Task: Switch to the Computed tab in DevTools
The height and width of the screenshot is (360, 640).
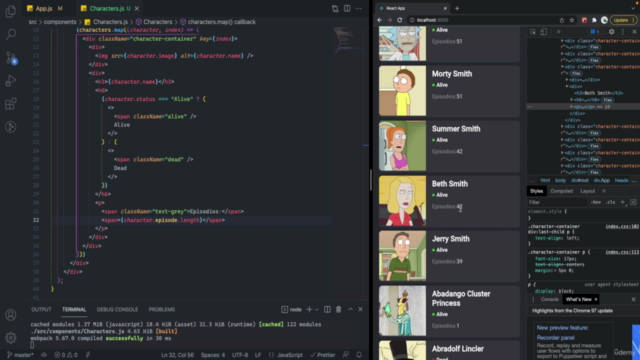Action: tap(561, 191)
